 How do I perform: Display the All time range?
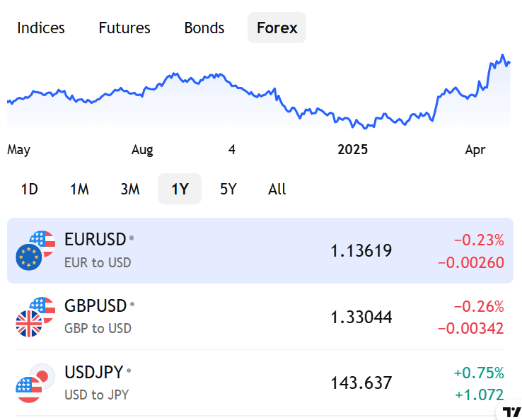pyautogui.click(x=277, y=189)
